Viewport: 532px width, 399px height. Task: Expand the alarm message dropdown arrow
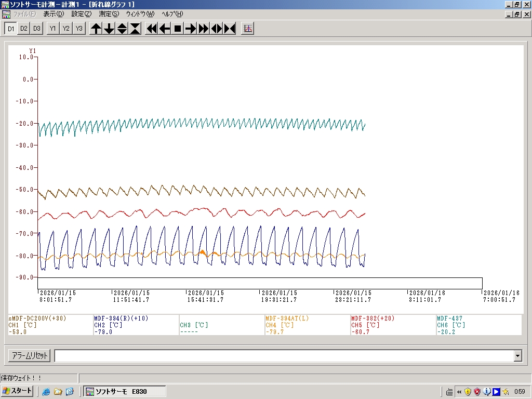[517, 356]
